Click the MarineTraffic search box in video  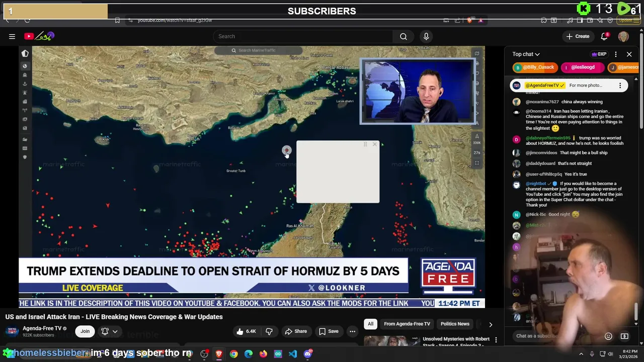(x=258, y=50)
